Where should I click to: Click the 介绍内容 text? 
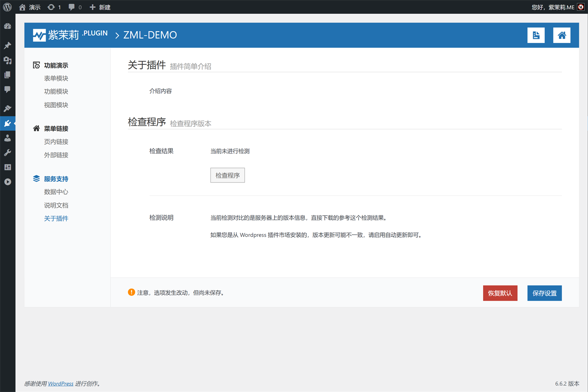161,91
